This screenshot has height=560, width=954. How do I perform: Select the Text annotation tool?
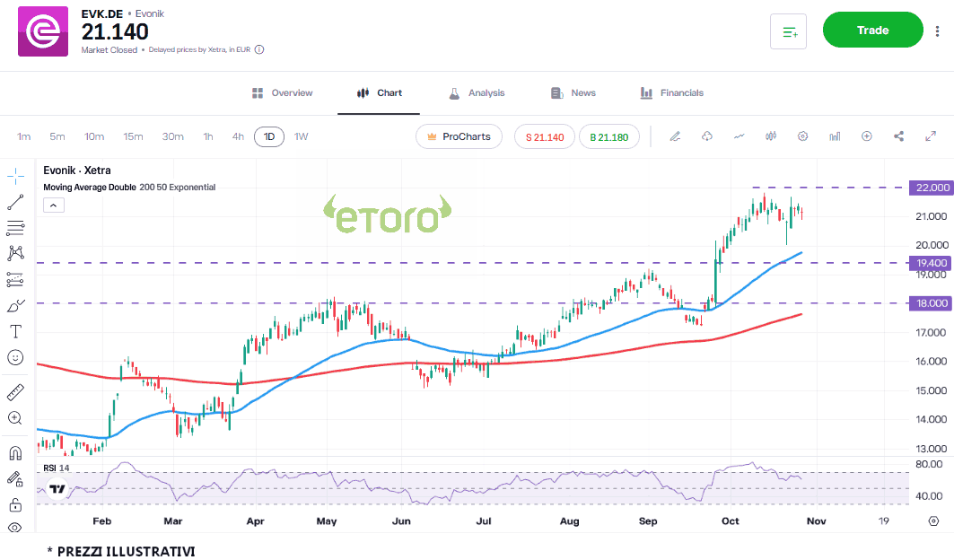(16, 331)
